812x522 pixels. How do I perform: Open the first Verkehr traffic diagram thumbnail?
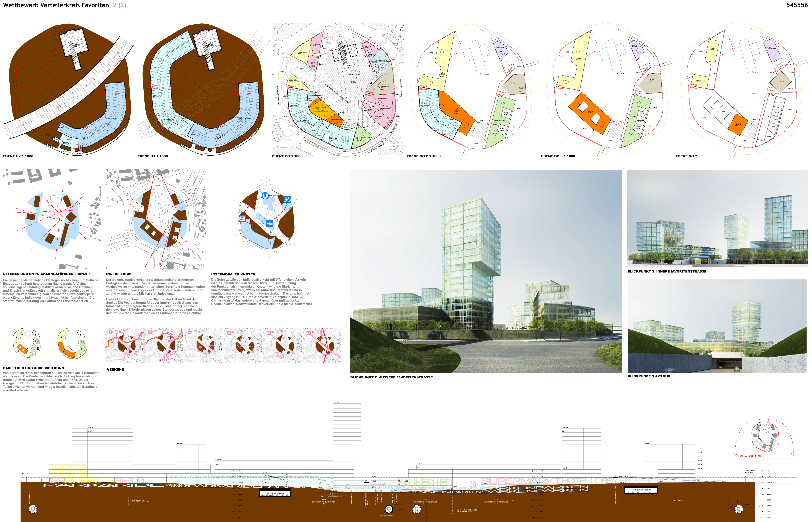pyautogui.click(x=124, y=345)
